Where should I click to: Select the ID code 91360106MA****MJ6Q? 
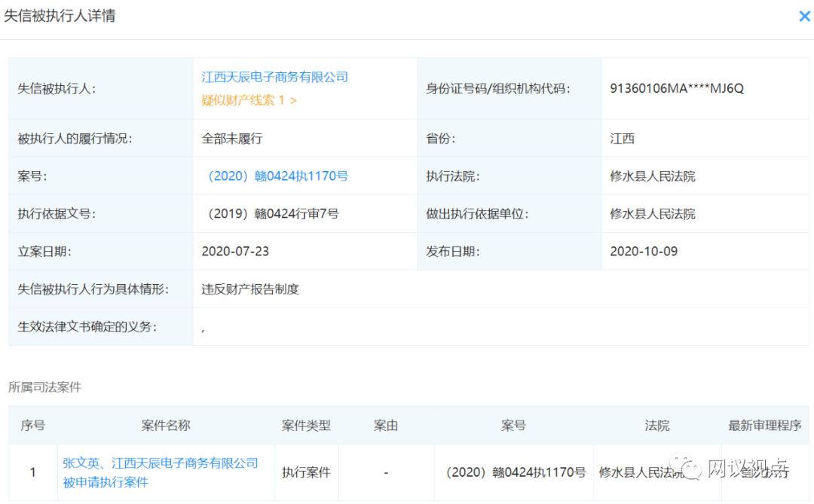click(x=677, y=88)
